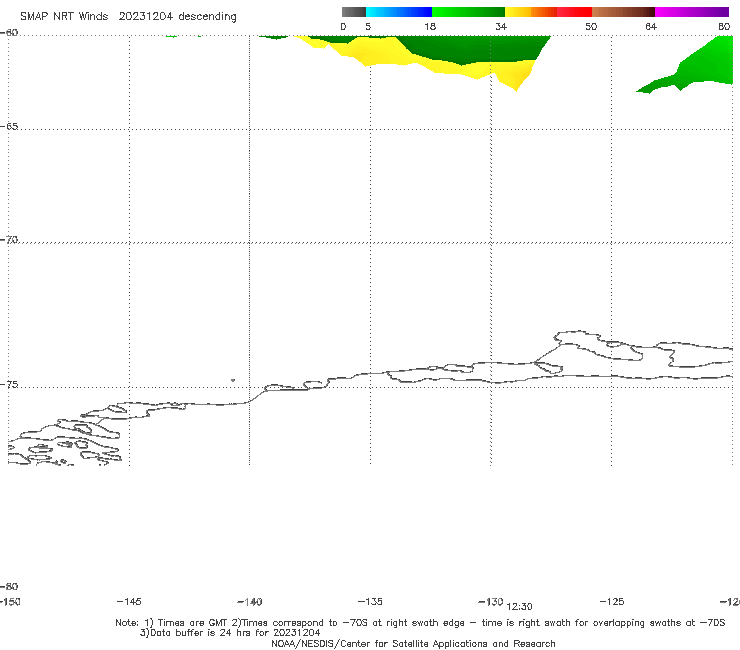Select the brown segment of the color bar
This screenshot has height=650, width=740.
tap(623, 12)
